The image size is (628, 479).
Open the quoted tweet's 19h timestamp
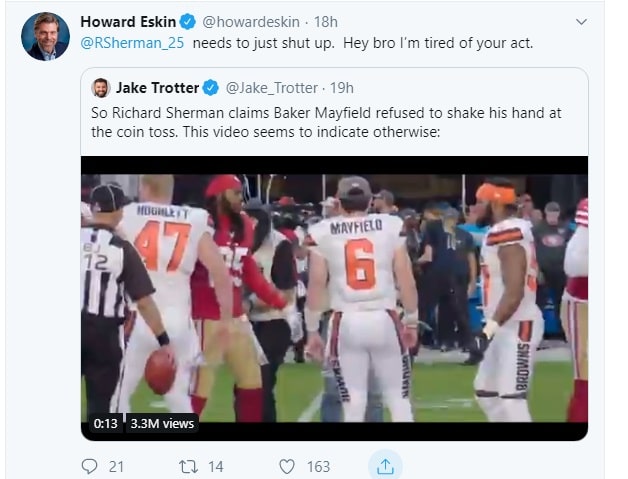[341, 88]
